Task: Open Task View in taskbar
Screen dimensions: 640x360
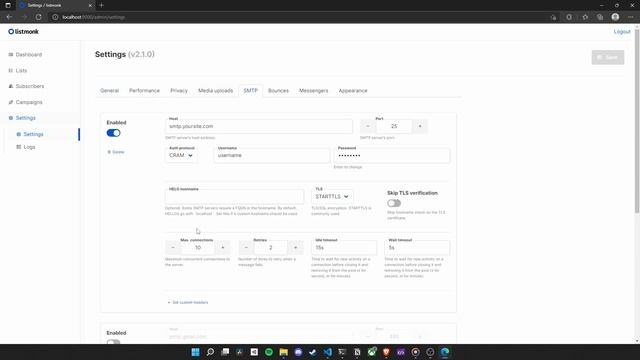Action: pyautogui.click(x=225, y=352)
